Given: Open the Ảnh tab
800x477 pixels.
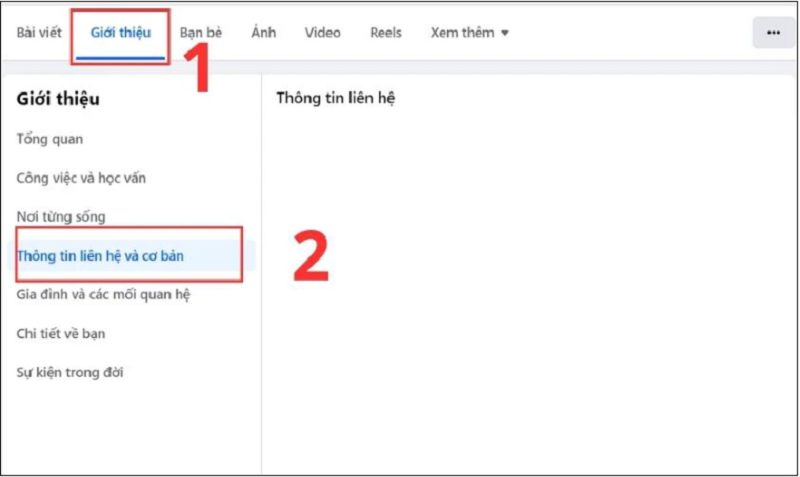Looking at the screenshot, I should tap(263, 33).
